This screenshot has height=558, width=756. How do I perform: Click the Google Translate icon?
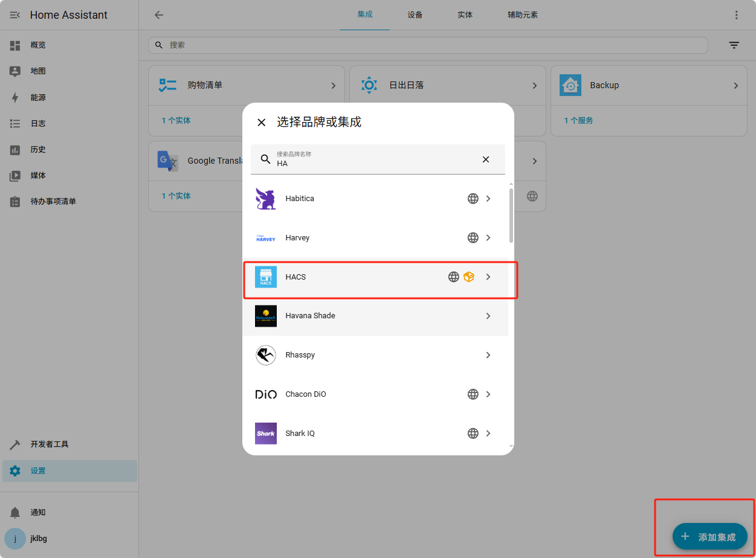167,161
